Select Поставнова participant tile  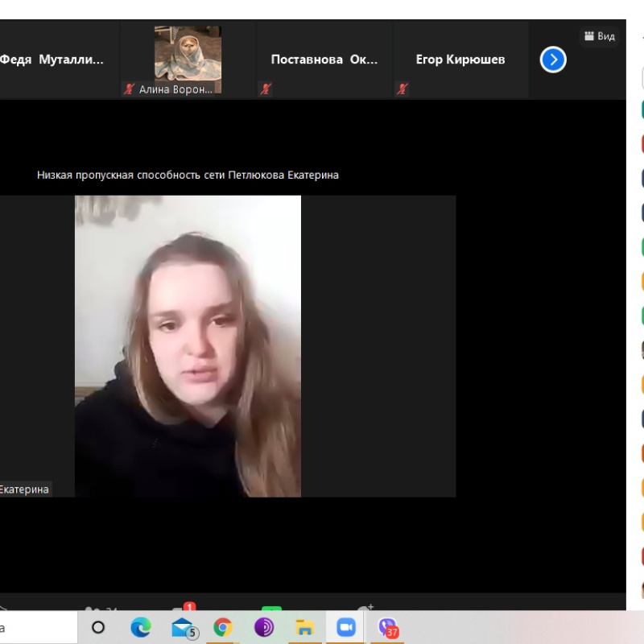(x=324, y=60)
